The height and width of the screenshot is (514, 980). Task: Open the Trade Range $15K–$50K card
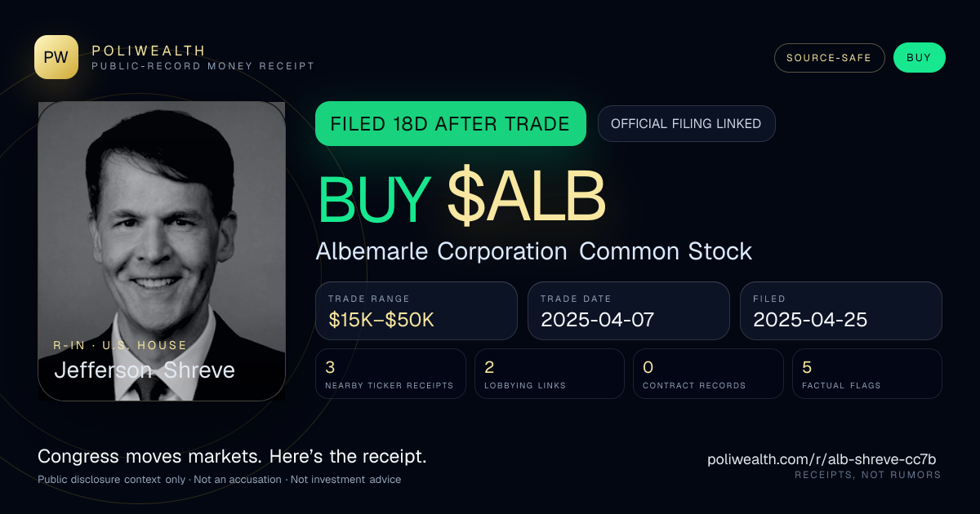[x=416, y=311]
